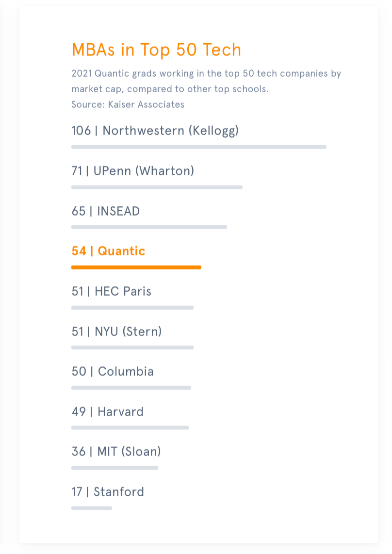This screenshot has height=554, width=392.
Task: Click the Stanford short bar
Action: 92,508
